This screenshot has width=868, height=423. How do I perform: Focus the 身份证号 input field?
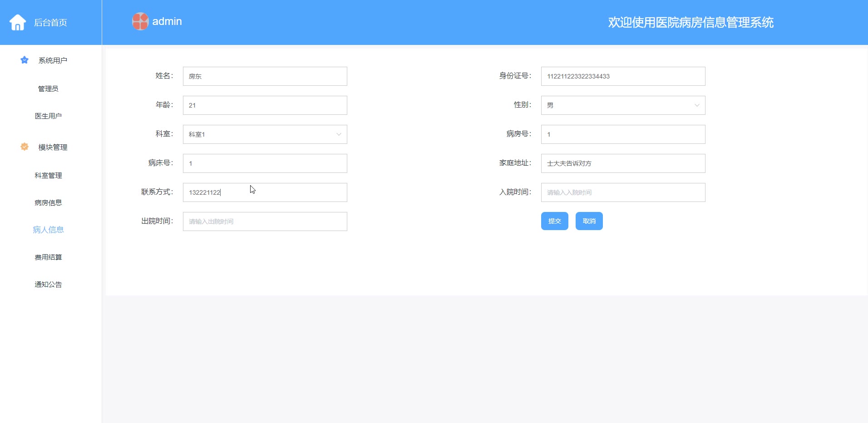(623, 76)
